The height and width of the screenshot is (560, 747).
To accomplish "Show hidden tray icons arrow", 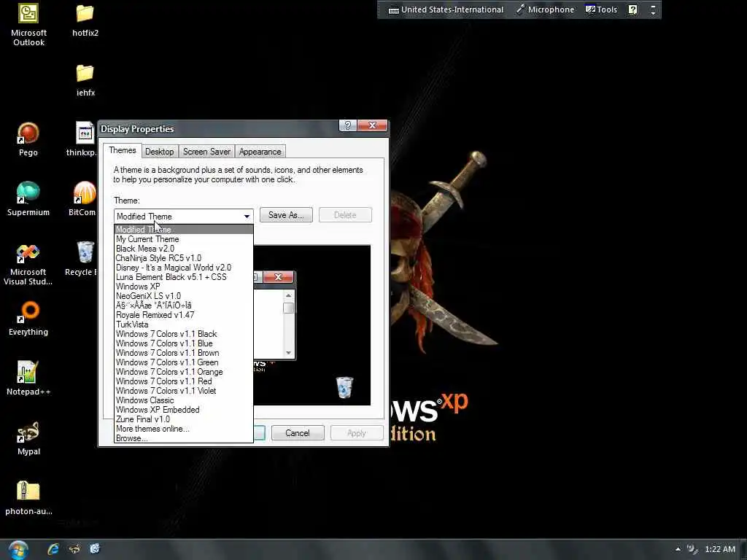I will tap(678, 549).
